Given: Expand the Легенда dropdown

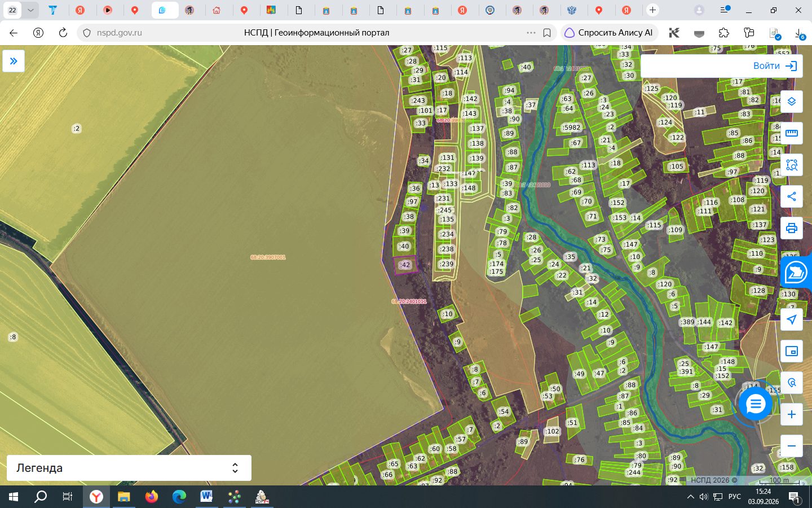Looking at the screenshot, I should [x=129, y=468].
